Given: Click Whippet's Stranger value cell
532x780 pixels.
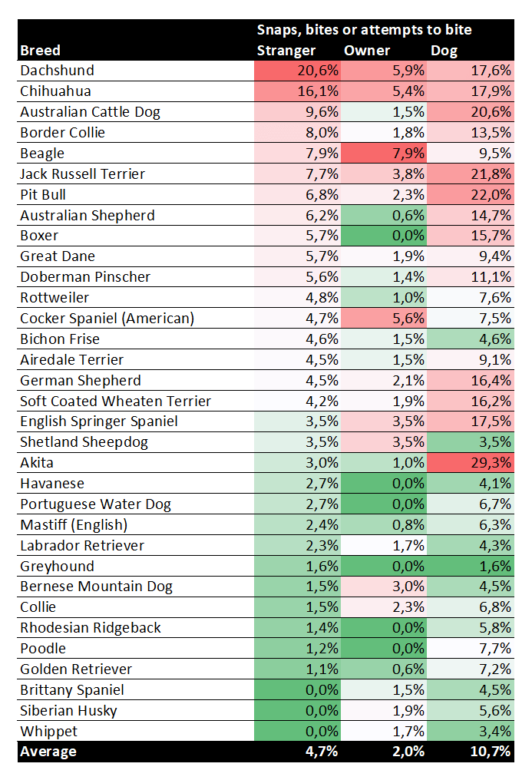Looking at the screenshot, I should point(298,731).
